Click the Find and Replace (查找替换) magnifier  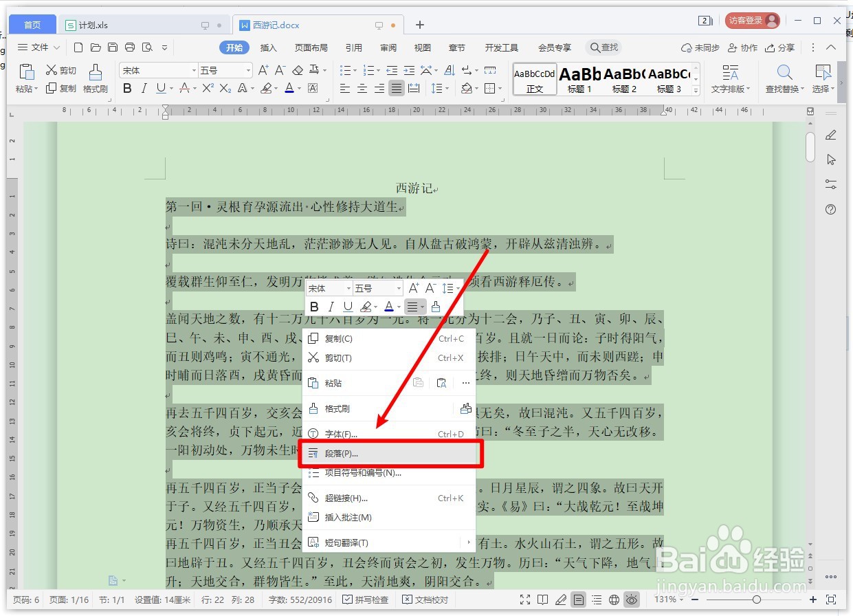[785, 79]
